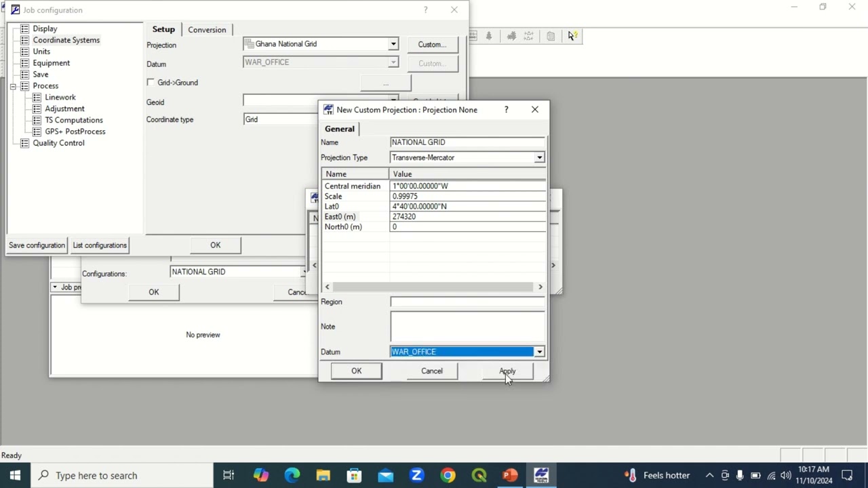This screenshot has width=868, height=488.
Task: Select Equipment in configuration tree
Action: (x=51, y=63)
